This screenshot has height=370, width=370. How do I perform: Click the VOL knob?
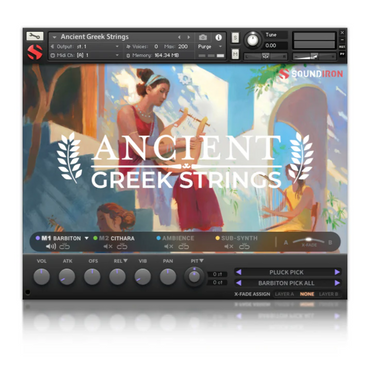coord(42,277)
